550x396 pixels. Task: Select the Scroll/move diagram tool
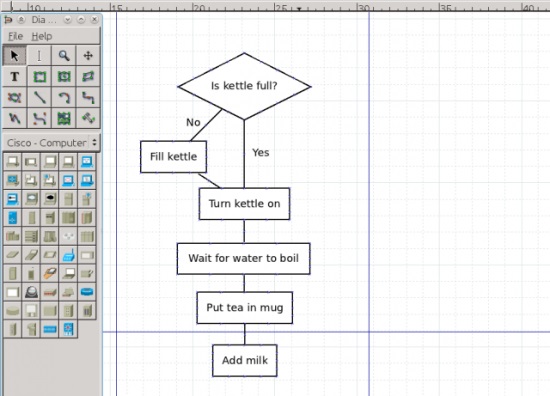click(x=88, y=55)
